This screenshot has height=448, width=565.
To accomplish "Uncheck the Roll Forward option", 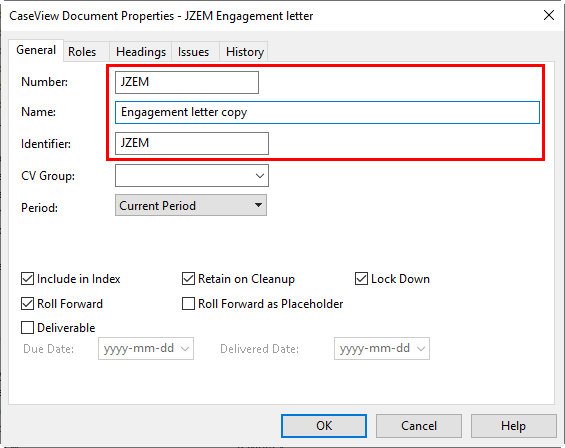I will click(27, 303).
